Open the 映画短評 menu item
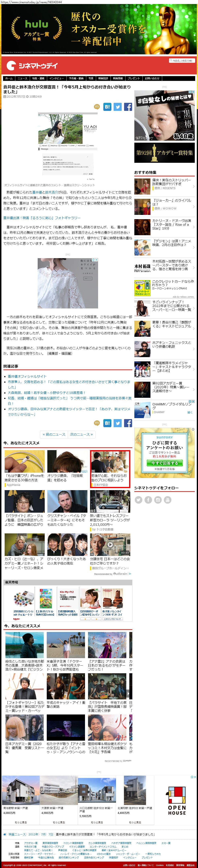Viewport: 198px width, 868px height. [x=103, y=78]
